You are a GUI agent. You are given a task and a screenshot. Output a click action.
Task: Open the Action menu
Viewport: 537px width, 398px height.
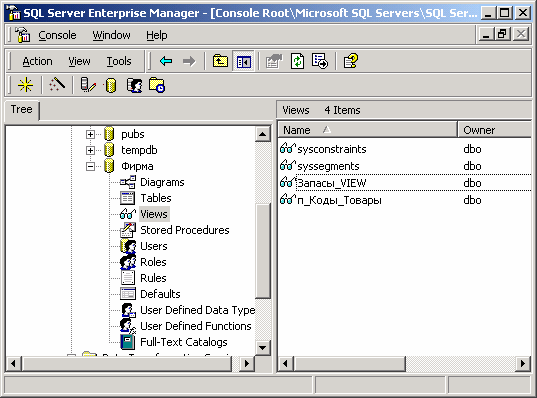pos(37,61)
